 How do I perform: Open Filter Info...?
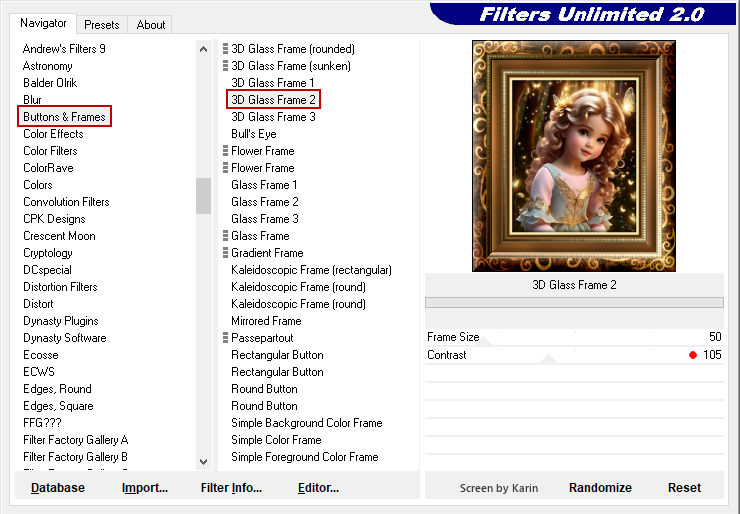tap(231, 488)
